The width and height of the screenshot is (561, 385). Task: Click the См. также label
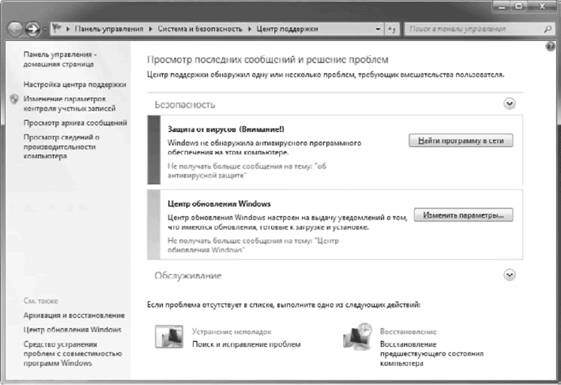pyautogui.click(x=41, y=301)
